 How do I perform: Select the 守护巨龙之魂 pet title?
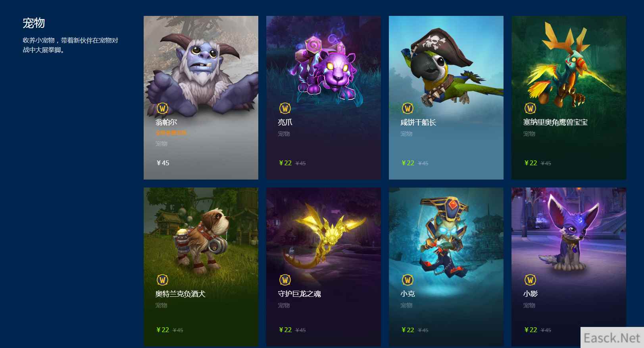[299, 294]
